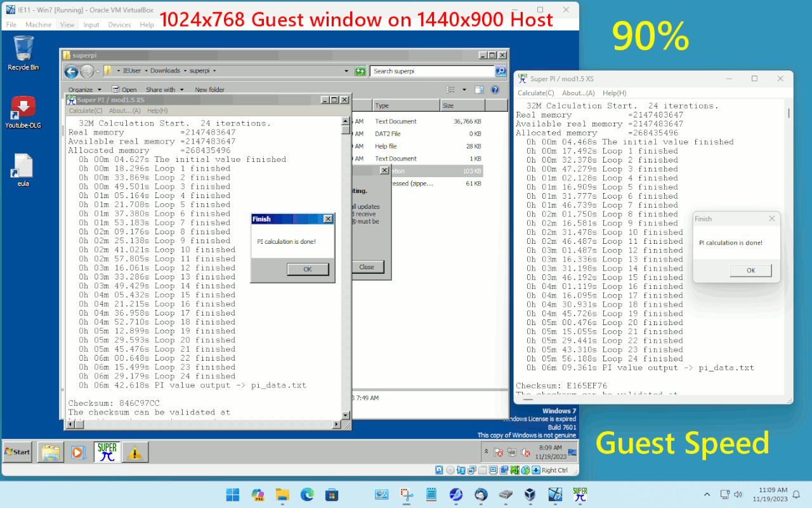Launch Microsoft Edge from host taskbar
The image size is (812, 508).
click(307, 494)
